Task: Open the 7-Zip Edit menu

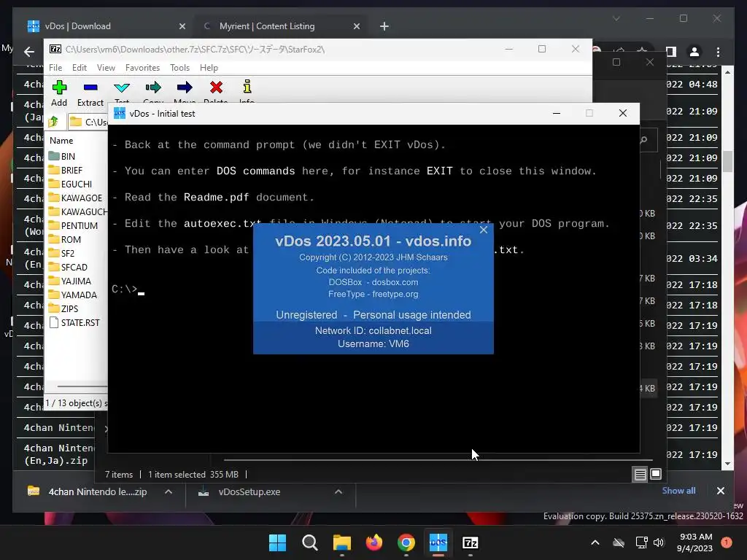Action: click(79, 68)
